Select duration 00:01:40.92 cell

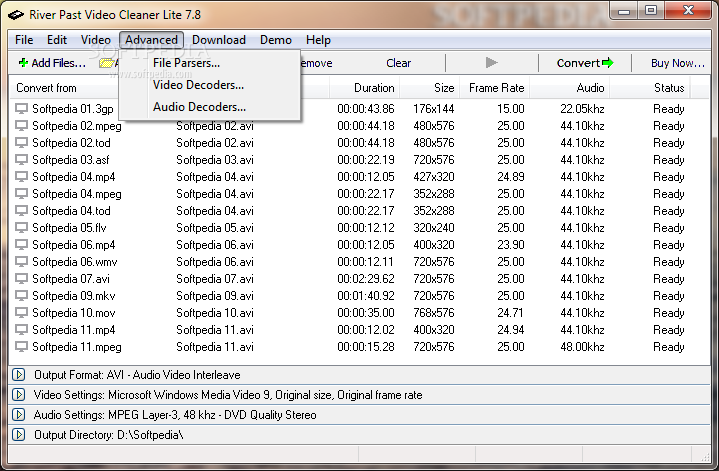click(365, 296)
